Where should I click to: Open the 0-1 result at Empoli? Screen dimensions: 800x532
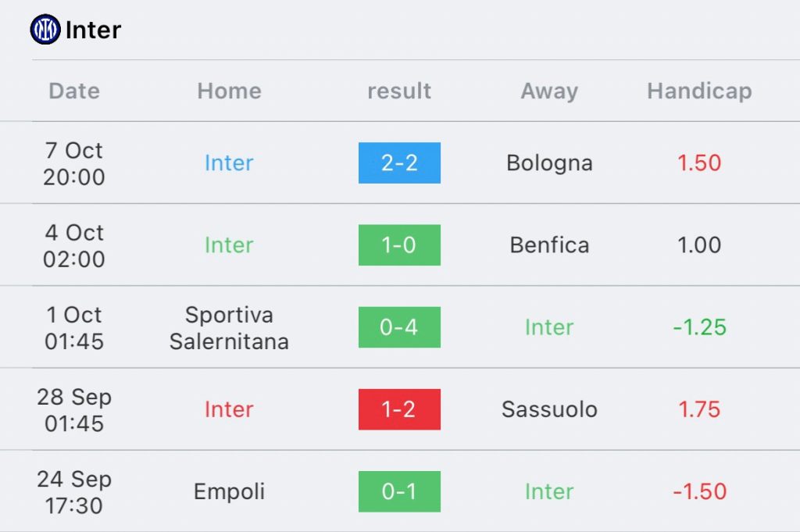tap(399, 491)
